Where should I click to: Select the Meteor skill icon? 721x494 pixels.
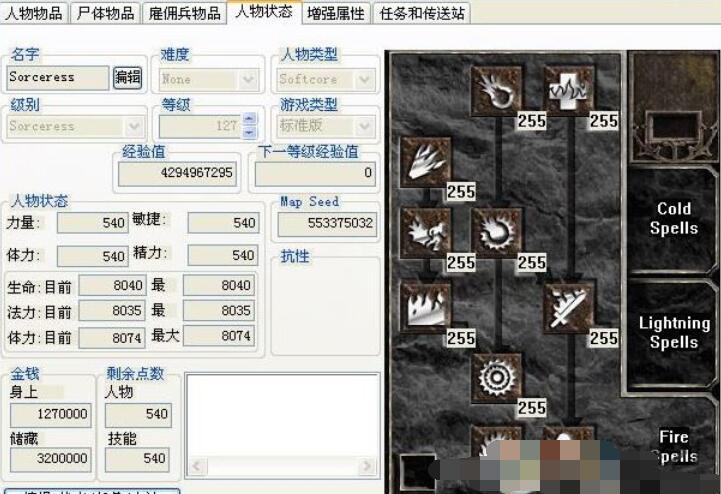497,378
